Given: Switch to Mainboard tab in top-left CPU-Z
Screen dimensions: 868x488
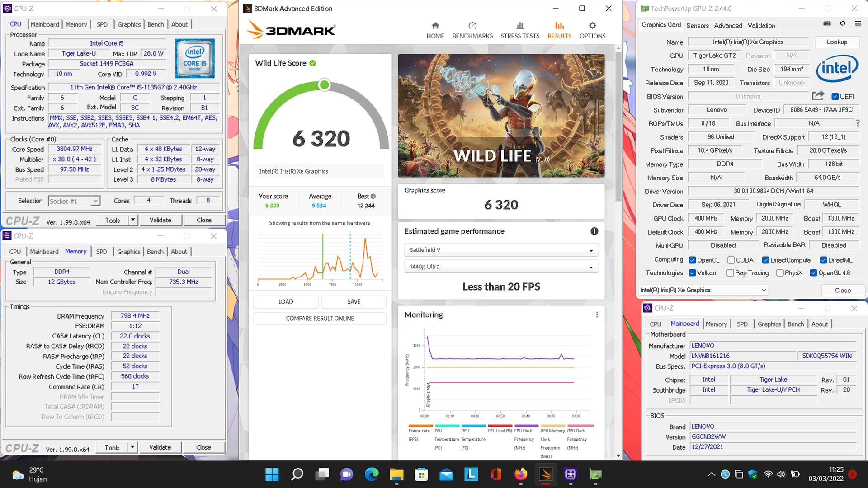Looking at the screenshot, I should tap(45, 24).
